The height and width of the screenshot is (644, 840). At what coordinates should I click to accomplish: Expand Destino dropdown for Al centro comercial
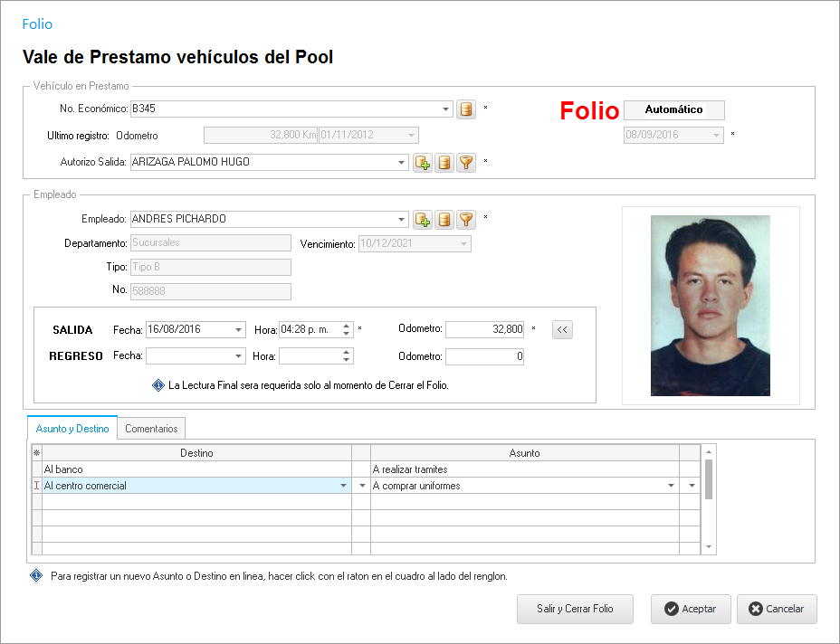tap(343, 486)
